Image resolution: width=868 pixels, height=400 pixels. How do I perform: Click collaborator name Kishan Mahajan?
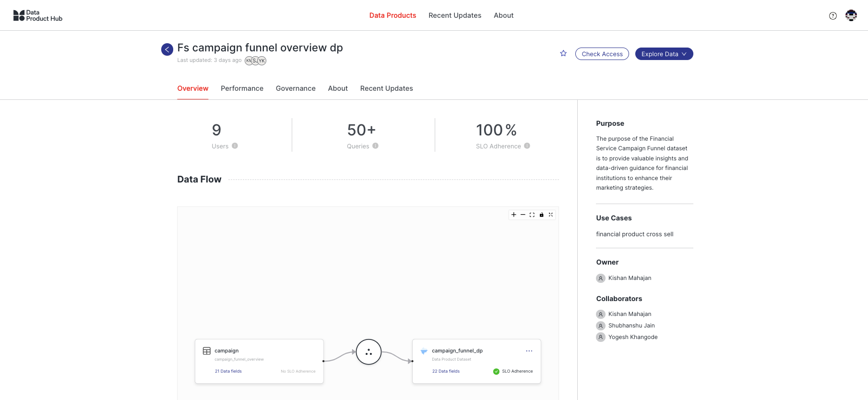(x=630, y=314)
